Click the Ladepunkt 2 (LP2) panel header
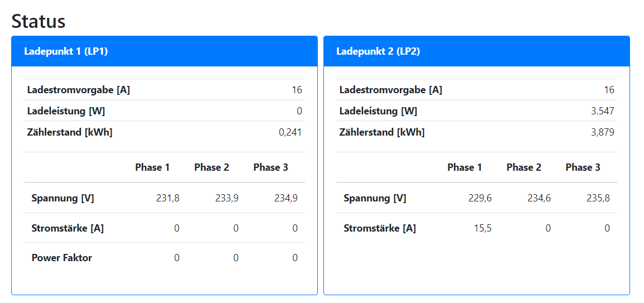644x303 pixels. tap(378, 51)
